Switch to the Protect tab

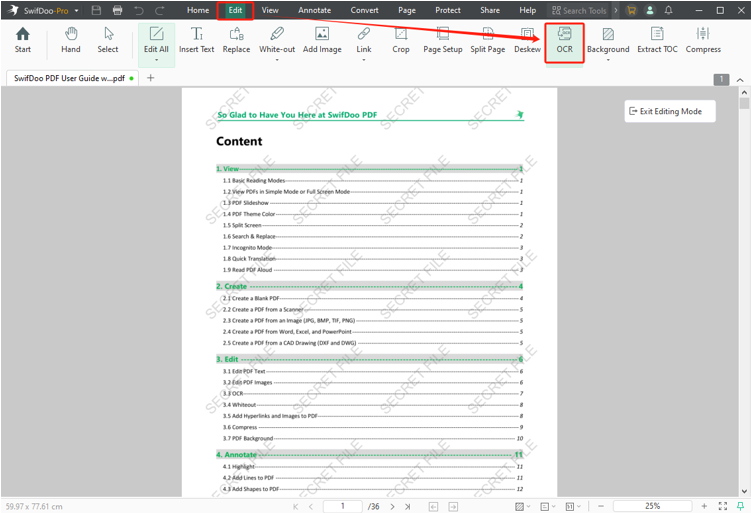point(448,10)
